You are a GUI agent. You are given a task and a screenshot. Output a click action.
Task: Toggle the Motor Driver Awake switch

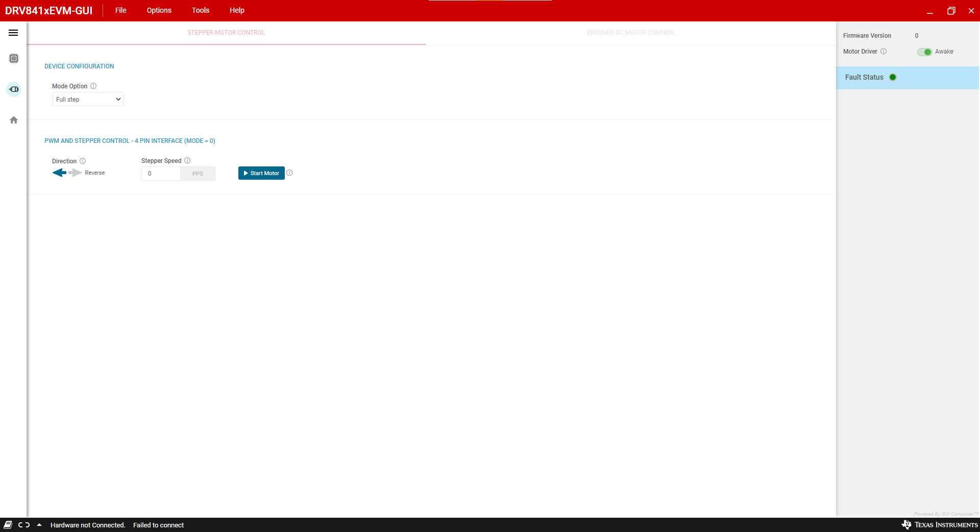tap(924, 52)
